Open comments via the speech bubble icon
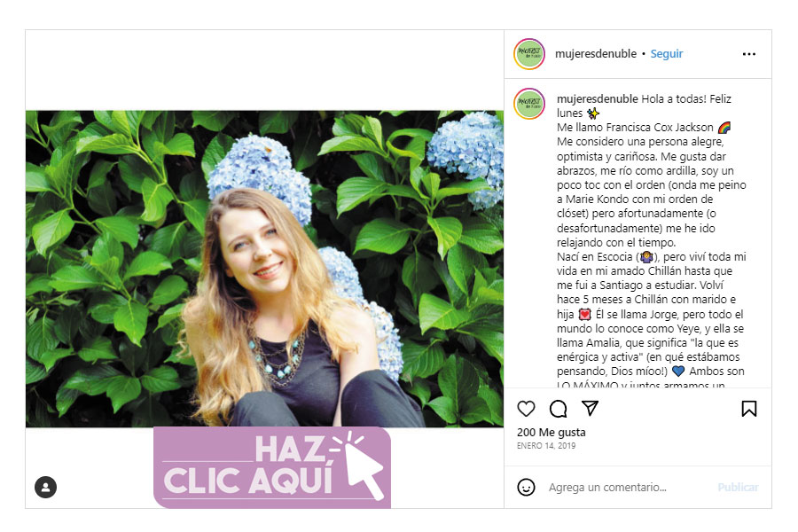 (x=558, y=408)
